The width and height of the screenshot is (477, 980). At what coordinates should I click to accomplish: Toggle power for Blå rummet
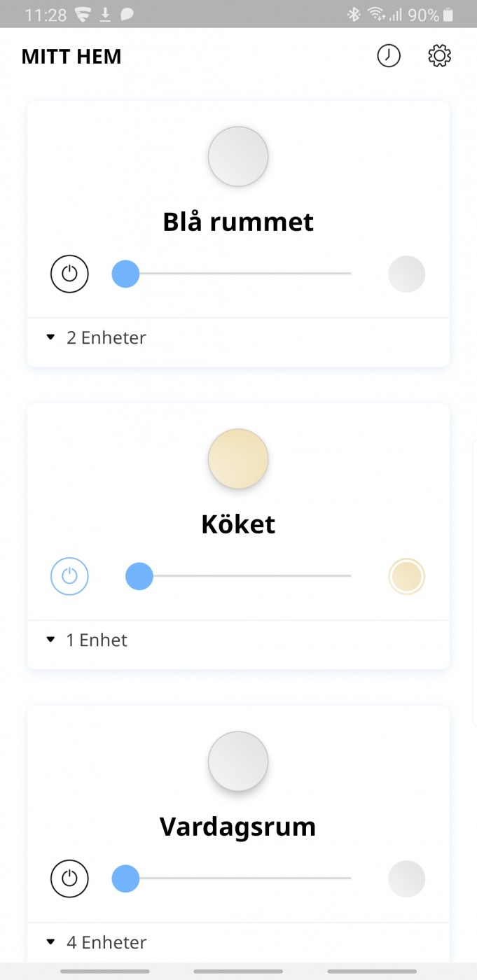pos(69,274)
